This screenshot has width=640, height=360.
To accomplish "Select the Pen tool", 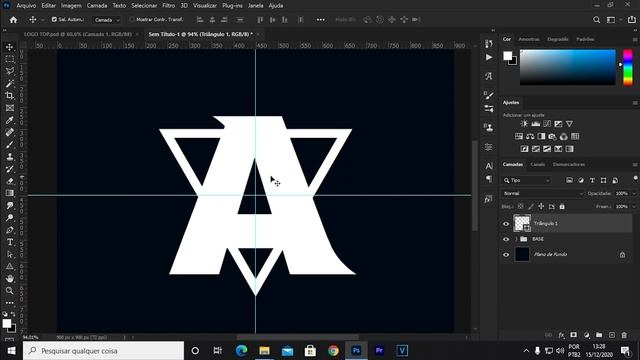I will click(x=9, y=230).
